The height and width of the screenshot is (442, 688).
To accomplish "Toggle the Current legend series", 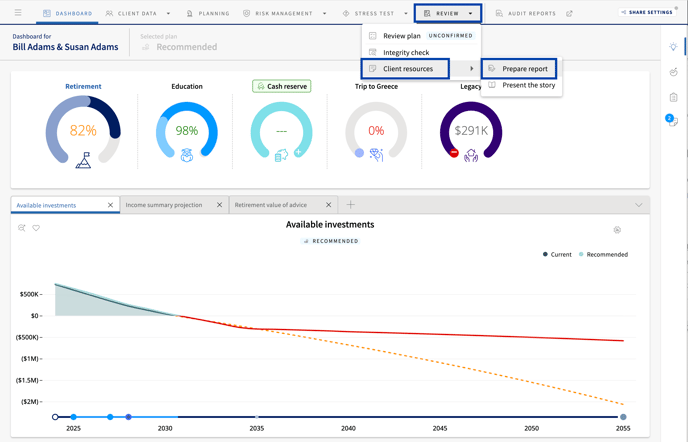I will 557,255.
